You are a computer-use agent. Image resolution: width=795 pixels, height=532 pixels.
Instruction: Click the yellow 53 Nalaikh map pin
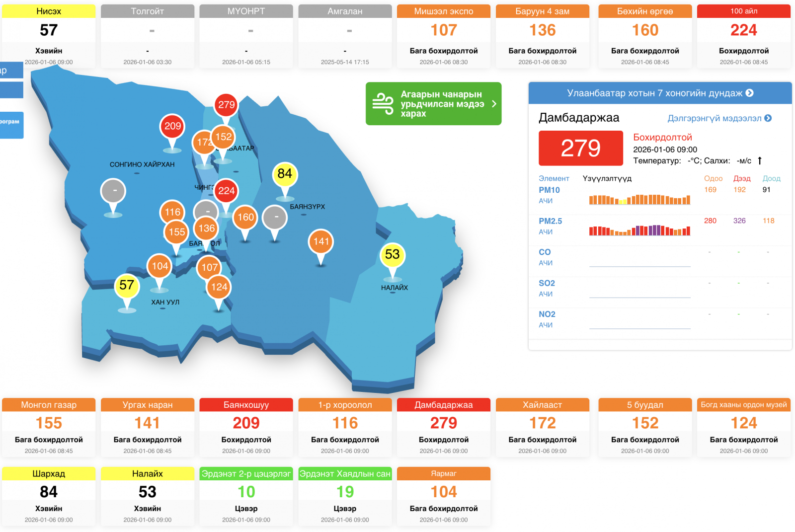click(393, 254)
